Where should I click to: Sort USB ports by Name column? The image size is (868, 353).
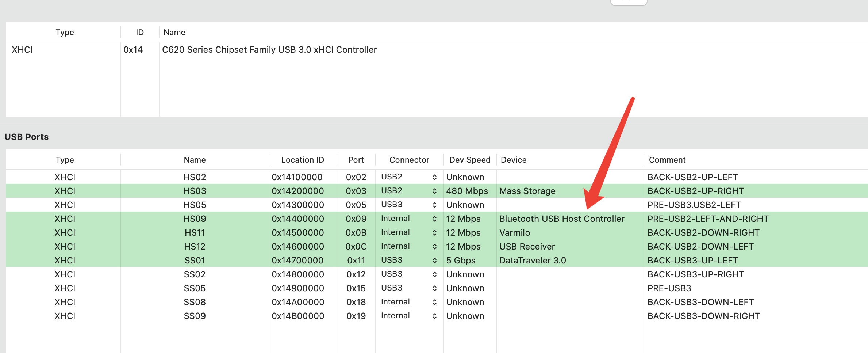click(195, 160)
